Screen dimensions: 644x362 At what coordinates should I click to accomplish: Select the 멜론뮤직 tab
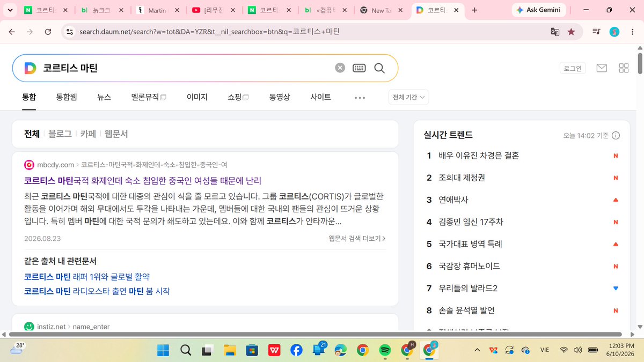click(x=149, y=97)
